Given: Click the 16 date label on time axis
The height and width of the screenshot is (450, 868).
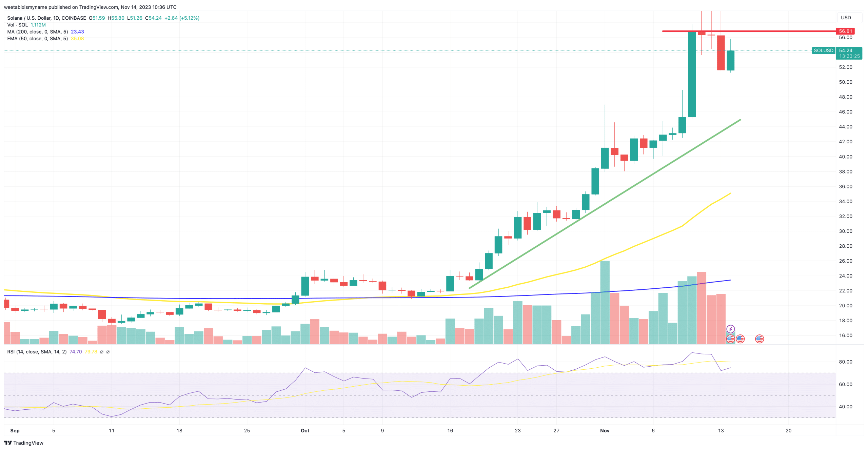Looking at the screenshot, I should tap(450, 430).
